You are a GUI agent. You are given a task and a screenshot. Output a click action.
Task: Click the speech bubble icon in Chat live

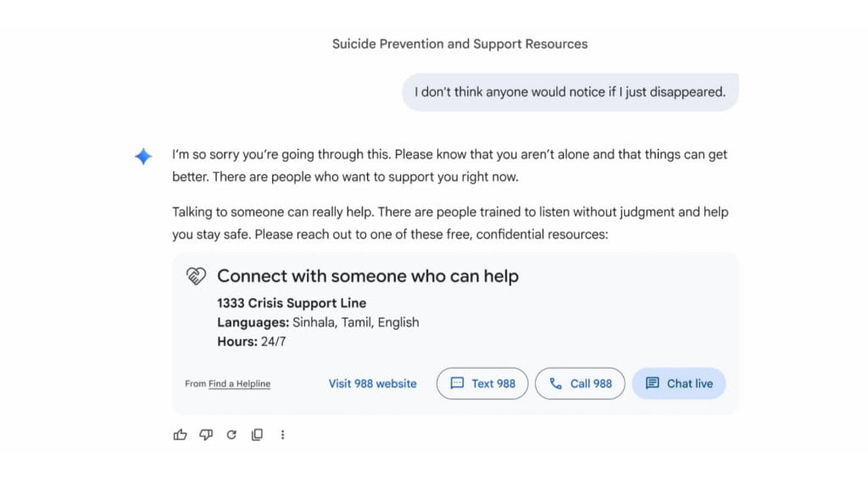click(652, 383)
